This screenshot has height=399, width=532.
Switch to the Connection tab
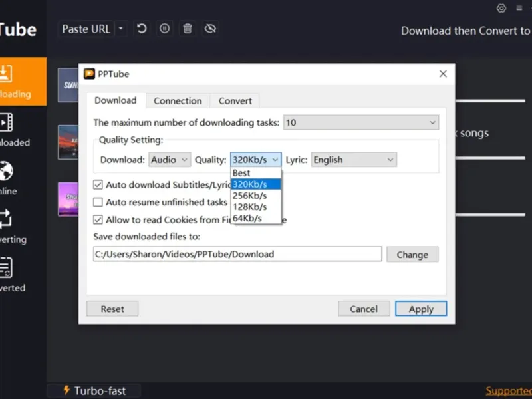pos(178,101)
